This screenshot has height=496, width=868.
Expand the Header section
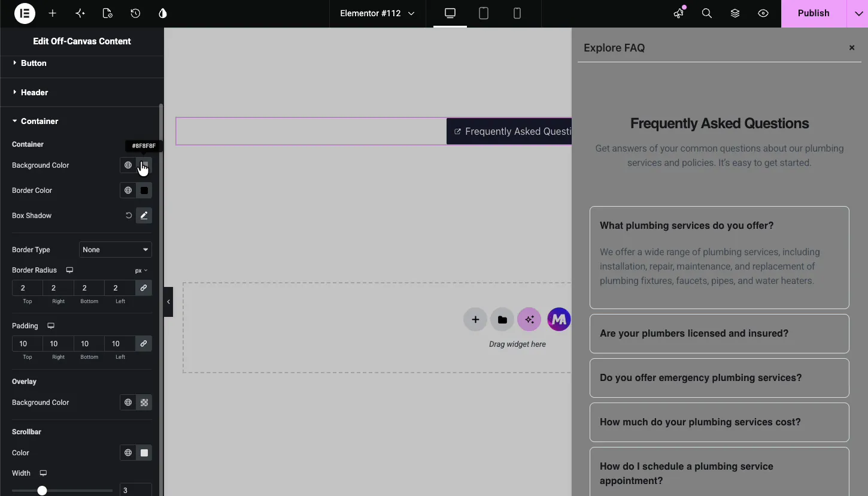(x=82, y=92)
